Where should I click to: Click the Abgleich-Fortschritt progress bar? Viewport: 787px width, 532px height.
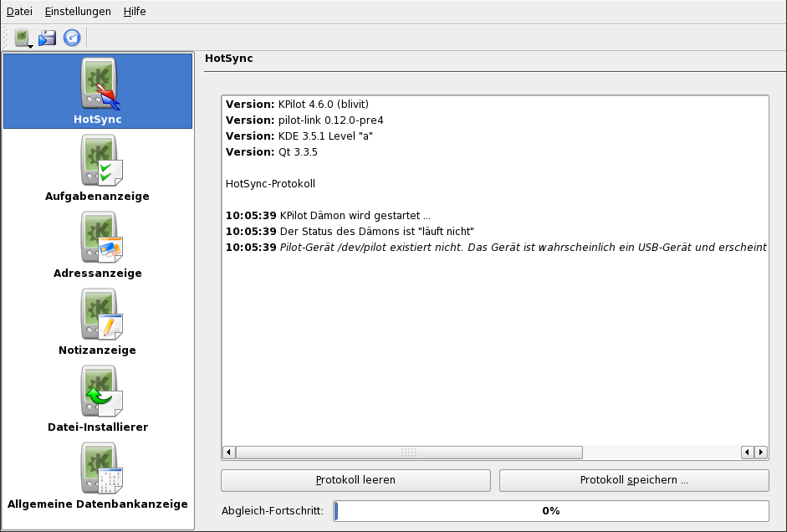coord(550,510)
